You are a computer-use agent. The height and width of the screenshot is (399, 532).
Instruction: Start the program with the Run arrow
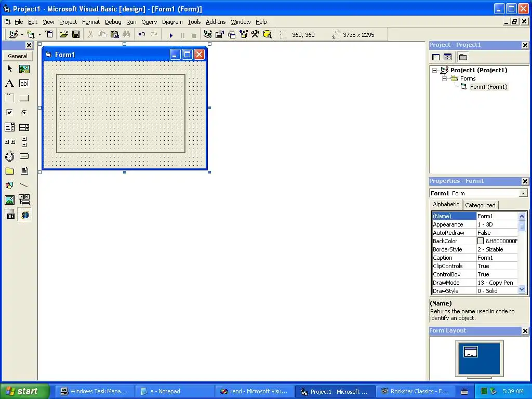[x=170, y=35]
